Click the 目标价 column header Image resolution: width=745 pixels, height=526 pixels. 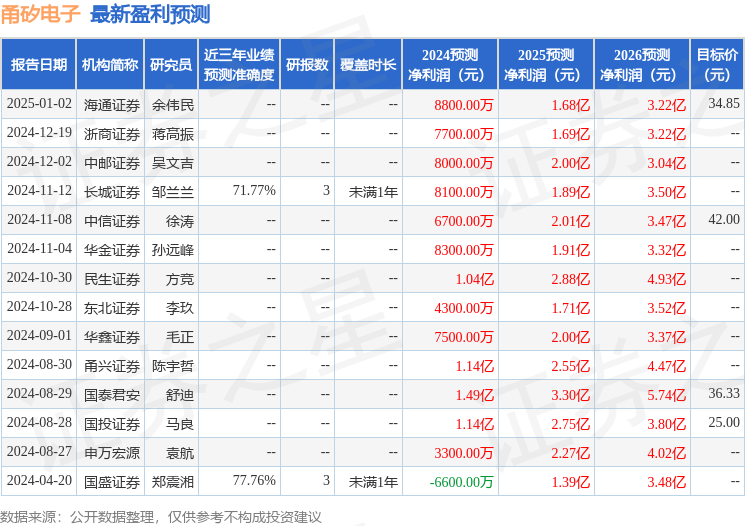[717, 65]
